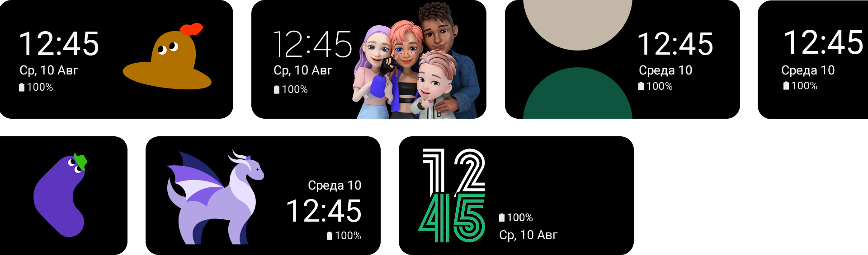This screenshot has height=255, width=868.
Task: Select the eggplant-only watch face thumbnail
Action: (64, 195)
